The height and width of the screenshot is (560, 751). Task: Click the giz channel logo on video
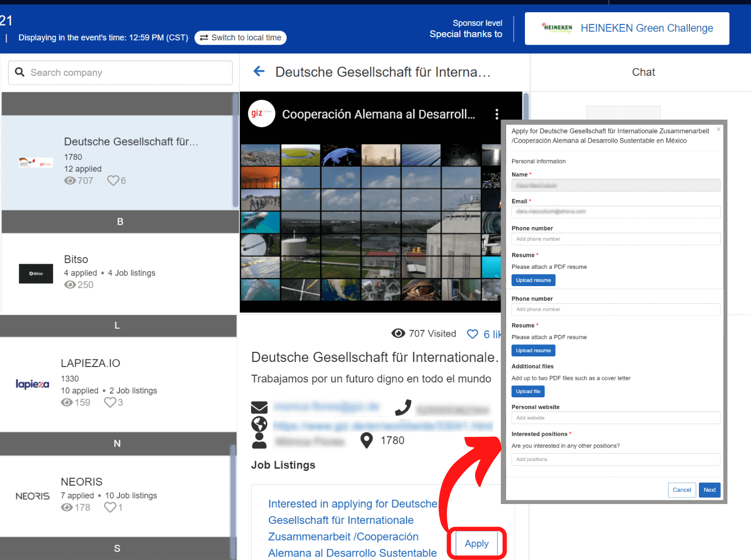(x=261, y=114)
